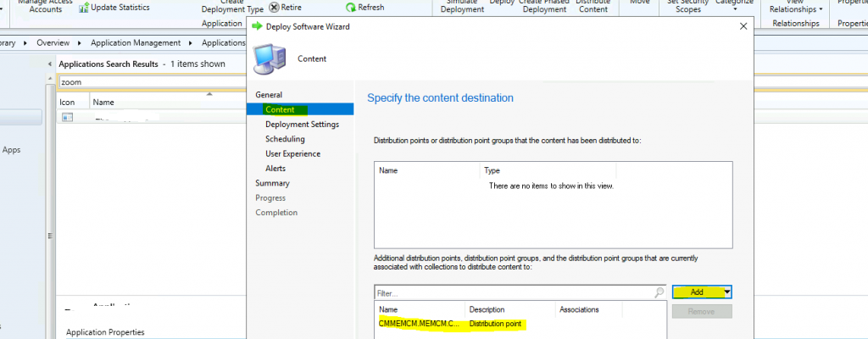Click the Remove button

click(x=702, y=311)
